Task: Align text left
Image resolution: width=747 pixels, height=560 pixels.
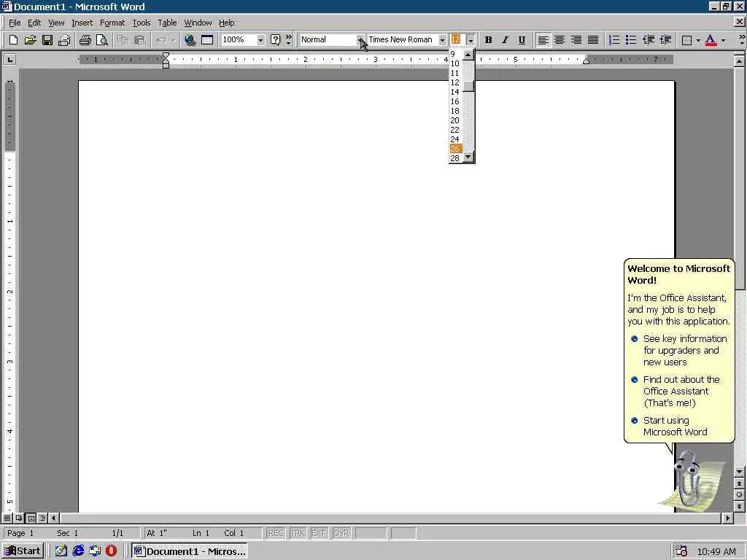Action: pos(543,40)
